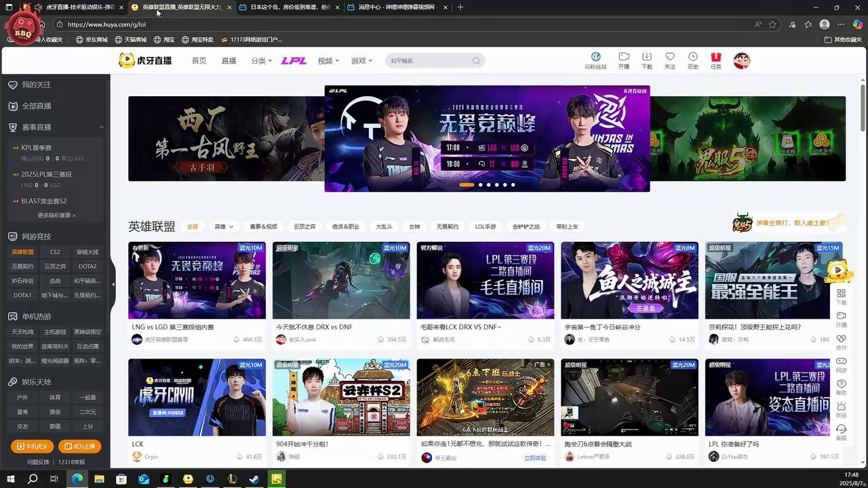This screenshot has width=868, height=488.
Task: Collapse the left sidebar with the arrow handle
Action: tap(113, 285)
